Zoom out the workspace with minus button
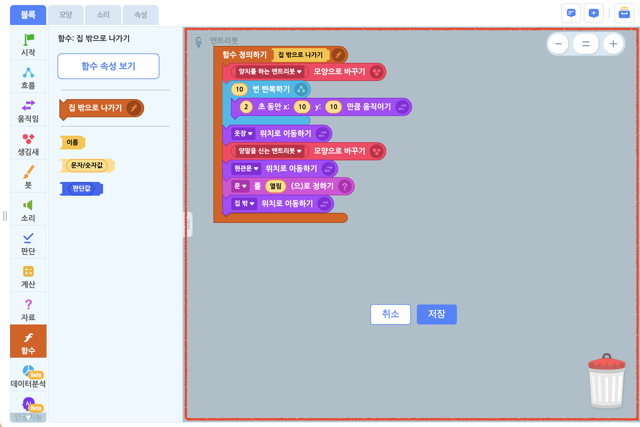This screenshot has width=640, height=427. [x=558, y=44]
